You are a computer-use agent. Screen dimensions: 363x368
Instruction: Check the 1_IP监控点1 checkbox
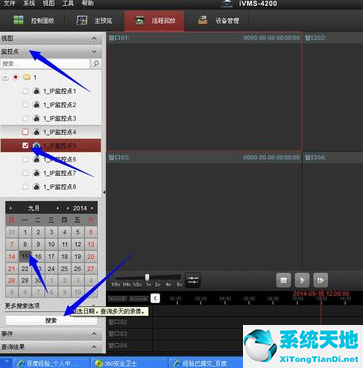tap(25, 91)
